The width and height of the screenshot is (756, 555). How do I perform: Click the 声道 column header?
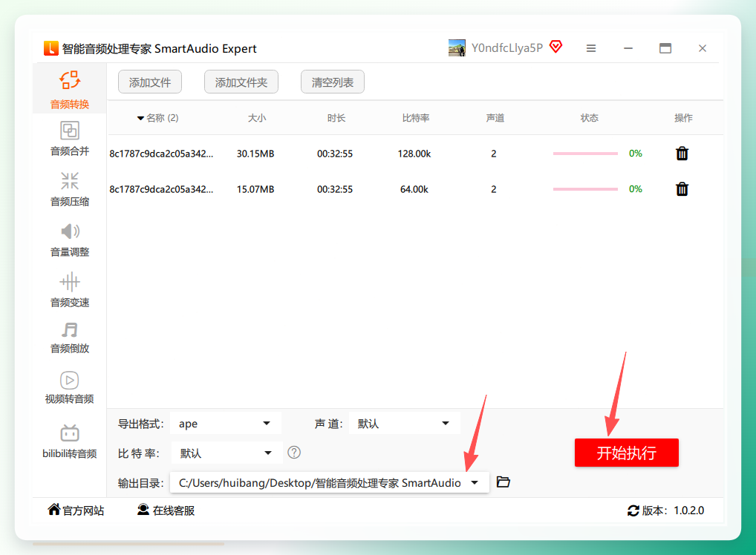495,118
